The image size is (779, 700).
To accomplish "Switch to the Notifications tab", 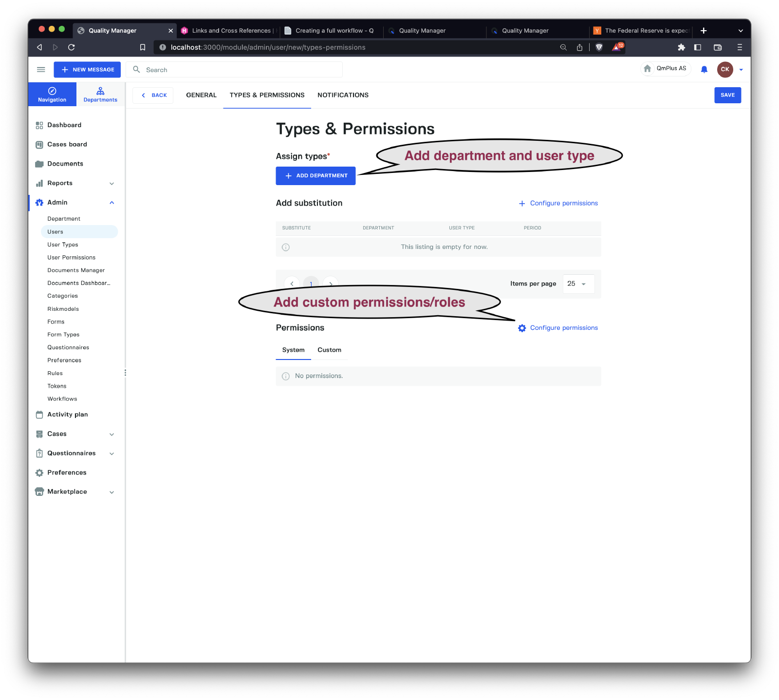I will (343, 95).
